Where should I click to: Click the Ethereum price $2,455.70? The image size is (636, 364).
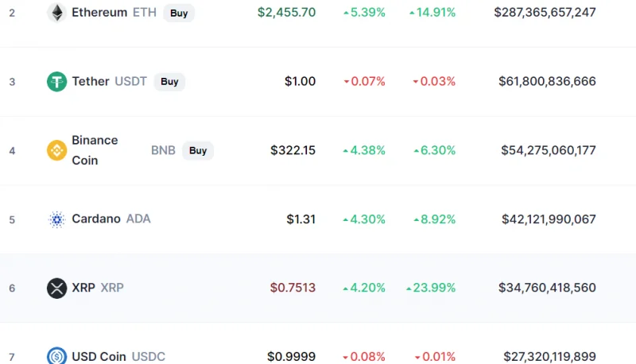(286, 13)
